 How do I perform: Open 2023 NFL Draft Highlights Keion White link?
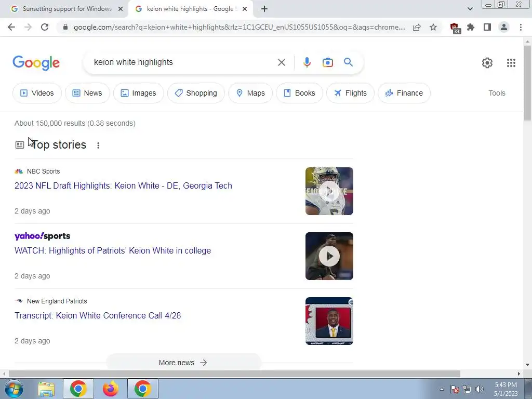123,185
